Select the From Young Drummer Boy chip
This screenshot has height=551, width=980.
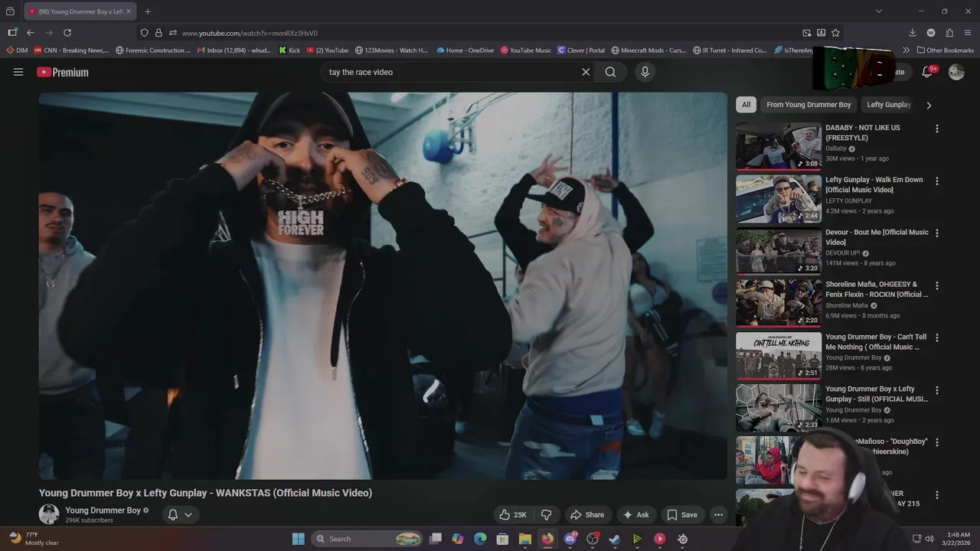click(808, 105)
